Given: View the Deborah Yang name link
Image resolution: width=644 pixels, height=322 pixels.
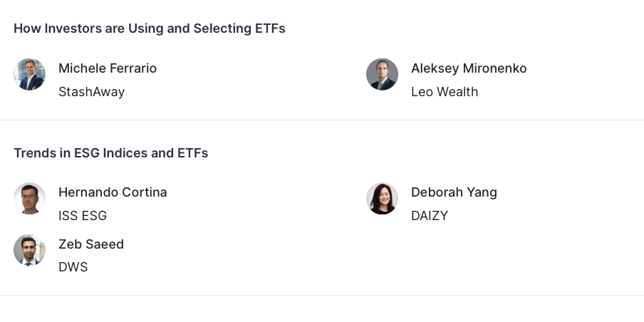Looking at the screenshot, I should point(454,192).
